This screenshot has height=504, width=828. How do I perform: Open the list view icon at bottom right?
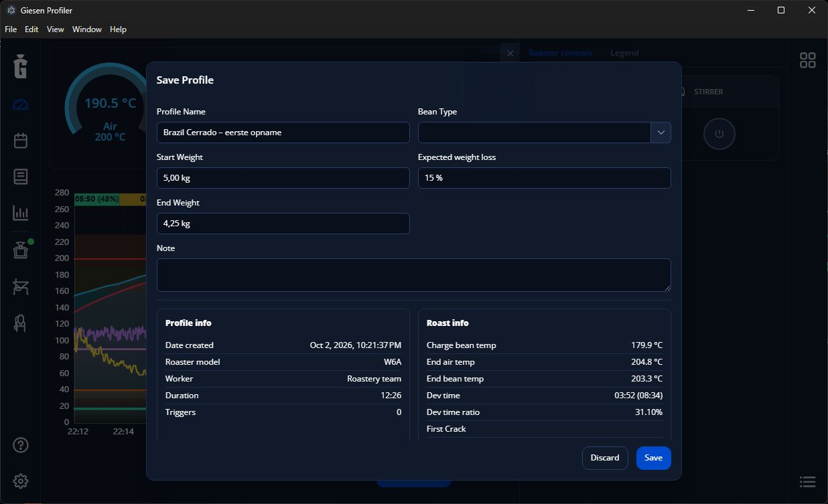(808, 482)
